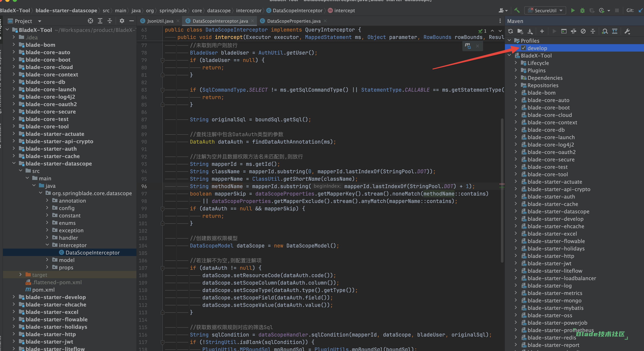Run SecureUtil with coverage
This screenshot has width=644, height=351.
coord(592,10)
